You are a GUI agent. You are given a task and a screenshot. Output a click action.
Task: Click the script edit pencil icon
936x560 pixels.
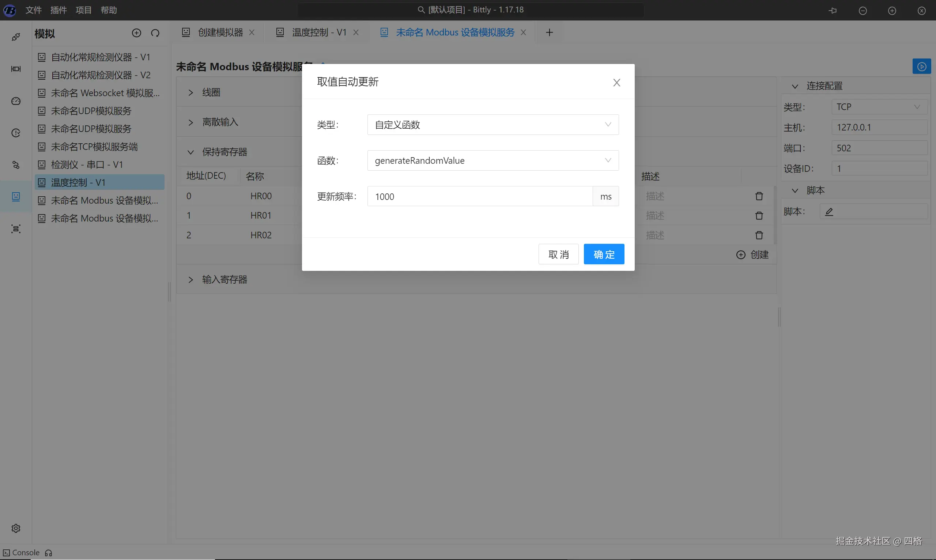coord(829,212)
